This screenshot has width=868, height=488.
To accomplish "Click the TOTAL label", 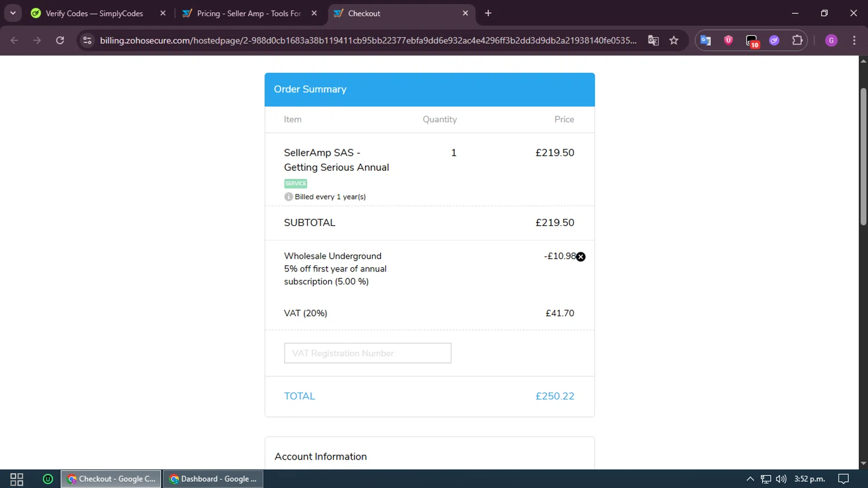I will [299, 397].
